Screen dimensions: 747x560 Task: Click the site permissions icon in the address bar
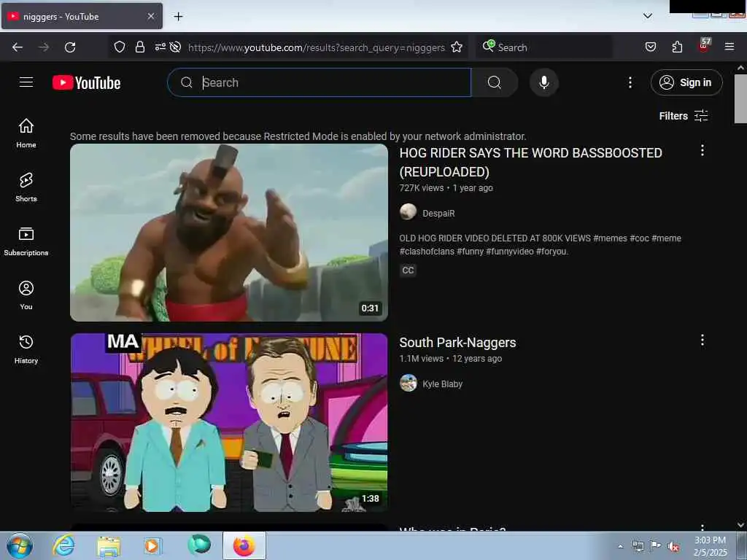(160, 47)
